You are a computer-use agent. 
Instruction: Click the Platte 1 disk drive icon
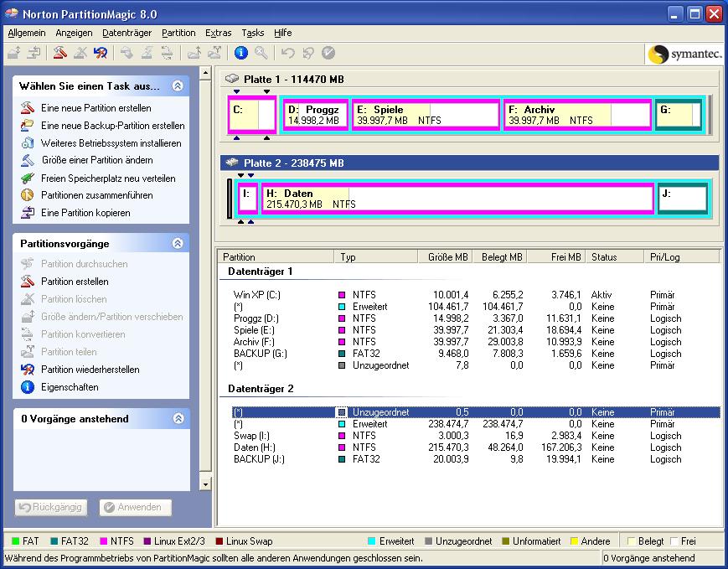tap(232, 79)
